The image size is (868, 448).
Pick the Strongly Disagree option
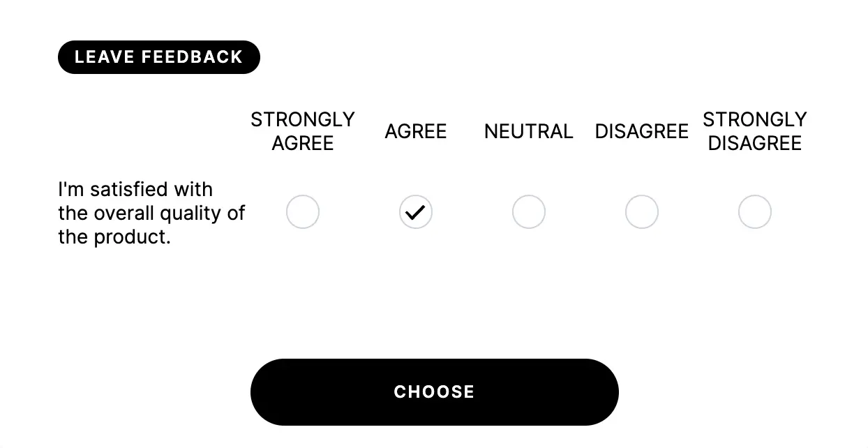tap(755, 211)
